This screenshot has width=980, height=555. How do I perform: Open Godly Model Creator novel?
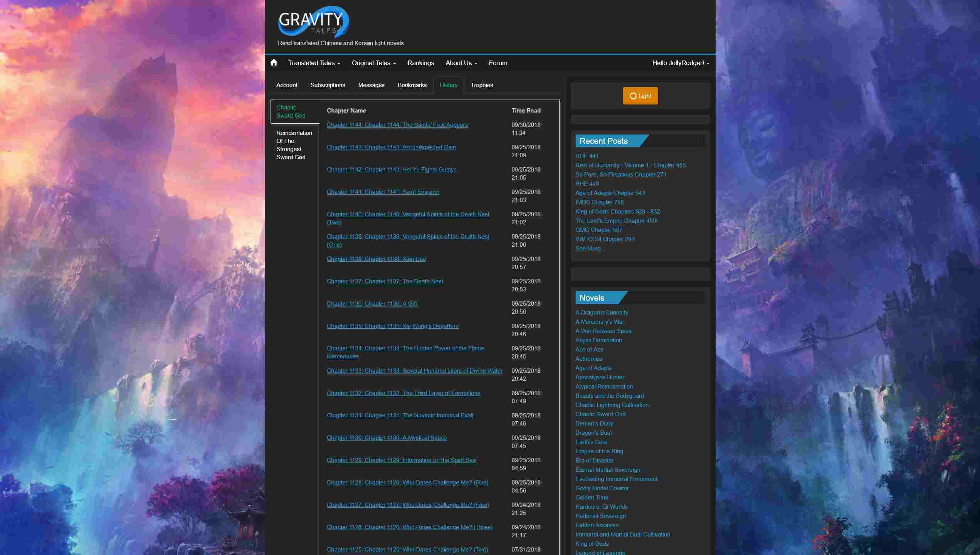[602, 488]
